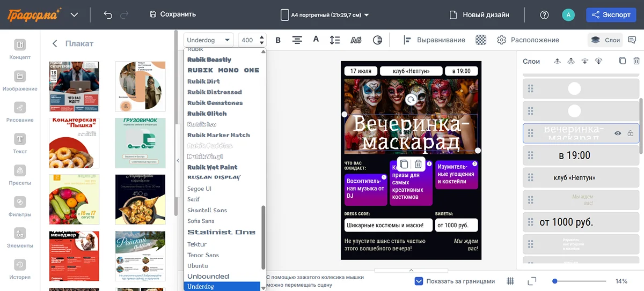Duplicate layer in the Слои panel header
This screenshot has width=644, height=291.
click(623, 61)
